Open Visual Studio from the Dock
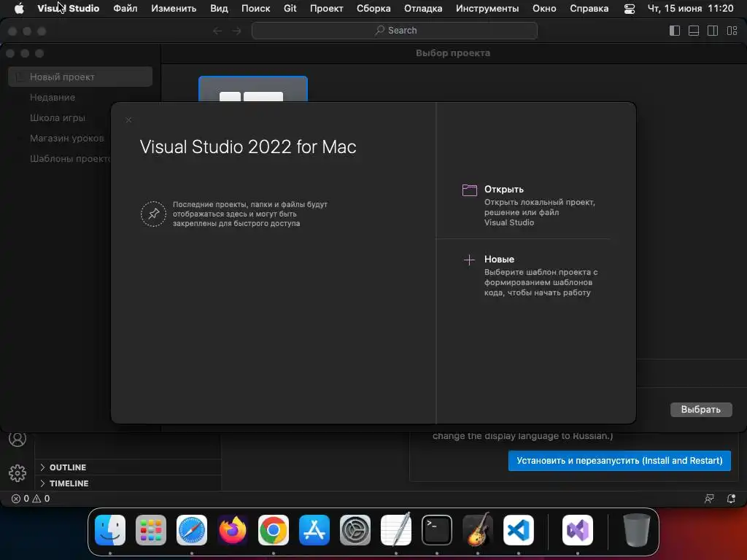This screenshot has height=560, width=747. (x=578, y=530)
